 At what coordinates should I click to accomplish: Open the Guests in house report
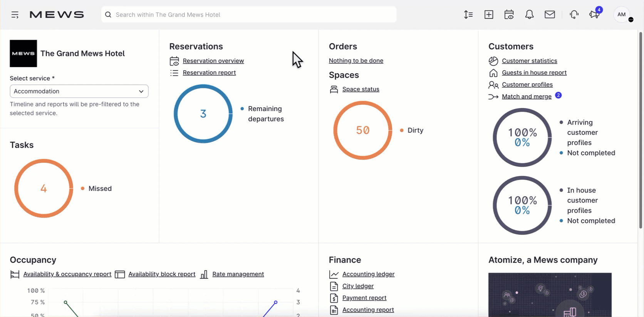[x=534, y=73]
